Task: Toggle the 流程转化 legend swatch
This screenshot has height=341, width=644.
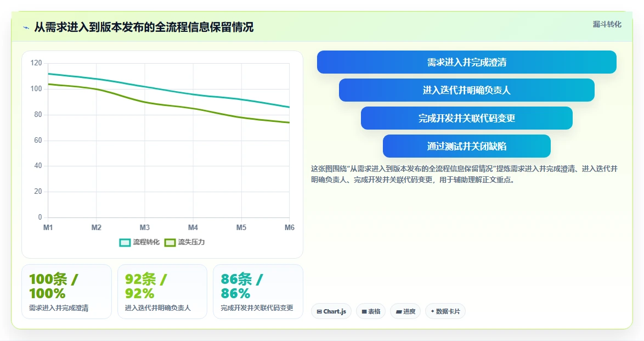Action: pos(125,243)
